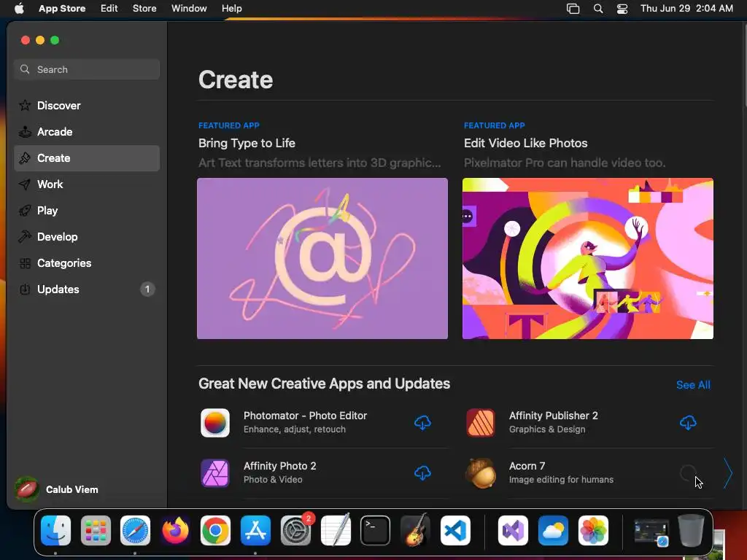747x560 pixels.
Task: Open the Edit menu
Action: click(109, 9)
